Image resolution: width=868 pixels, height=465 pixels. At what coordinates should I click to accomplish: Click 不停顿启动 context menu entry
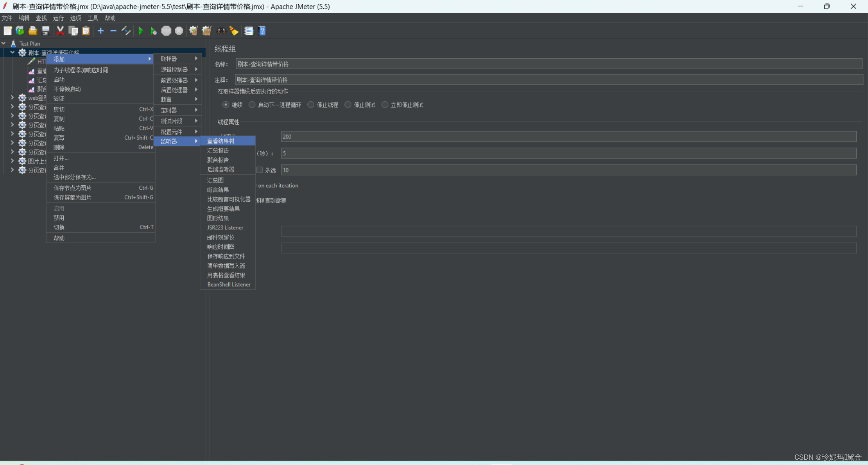101,89
